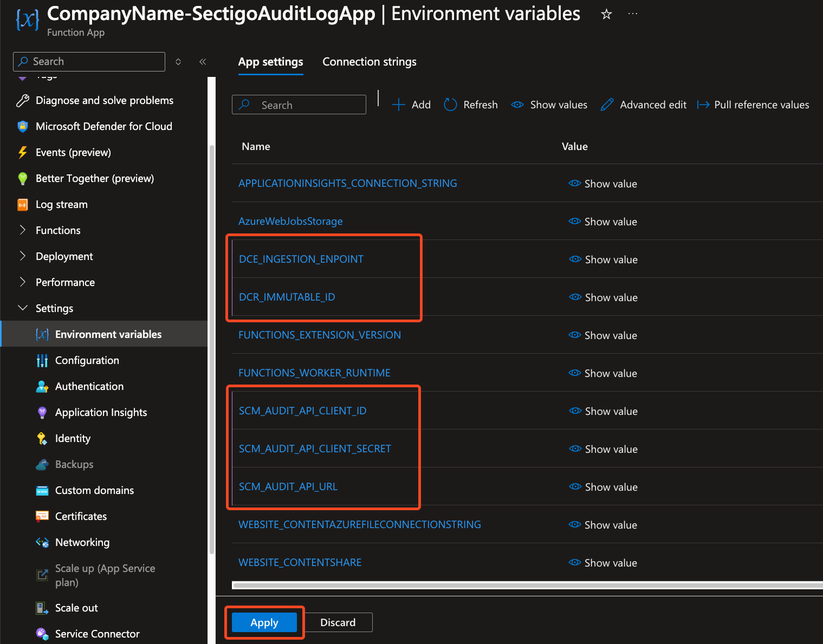The height and width of the screenshot is (644, 823).
Task: Open Pull reference values
Action: (x=753, y=105)
